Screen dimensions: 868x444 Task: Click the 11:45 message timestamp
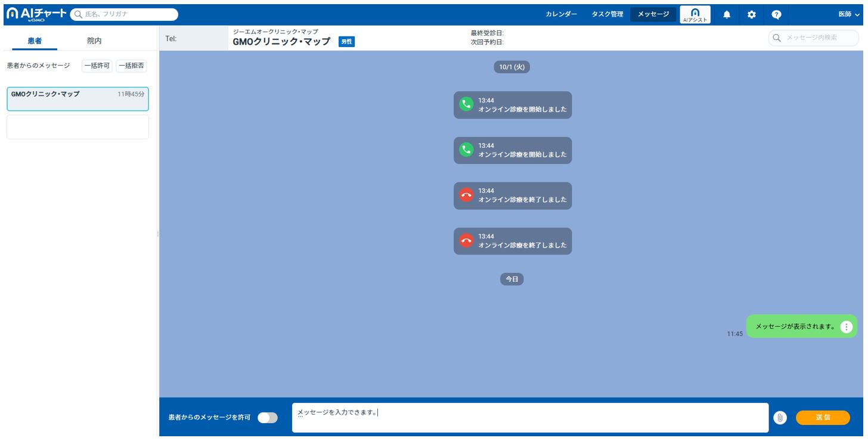734,334
